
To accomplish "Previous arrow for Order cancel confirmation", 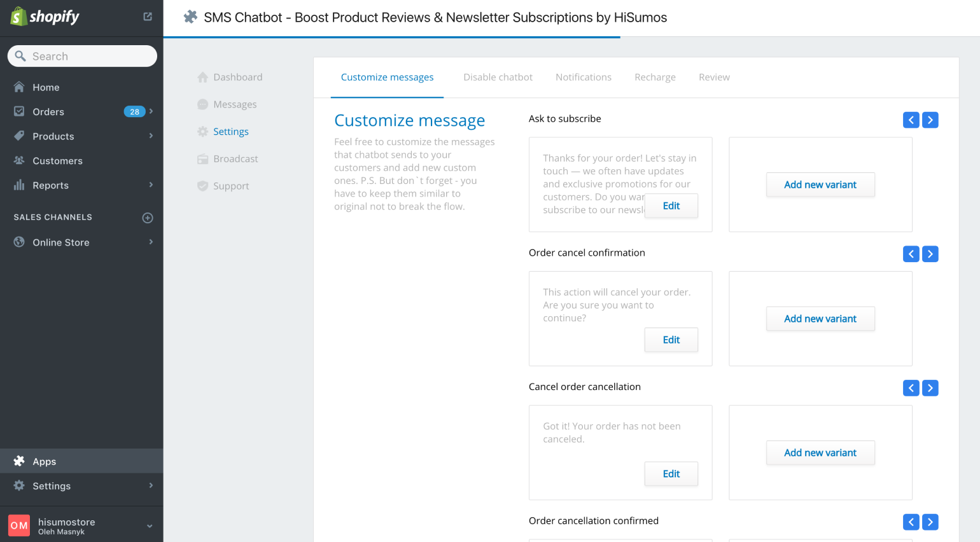I will (911, 254).
